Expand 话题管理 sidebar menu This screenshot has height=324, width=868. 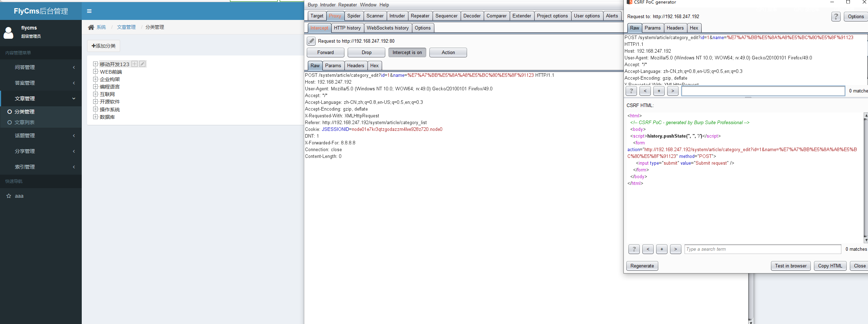click(41, 136)
